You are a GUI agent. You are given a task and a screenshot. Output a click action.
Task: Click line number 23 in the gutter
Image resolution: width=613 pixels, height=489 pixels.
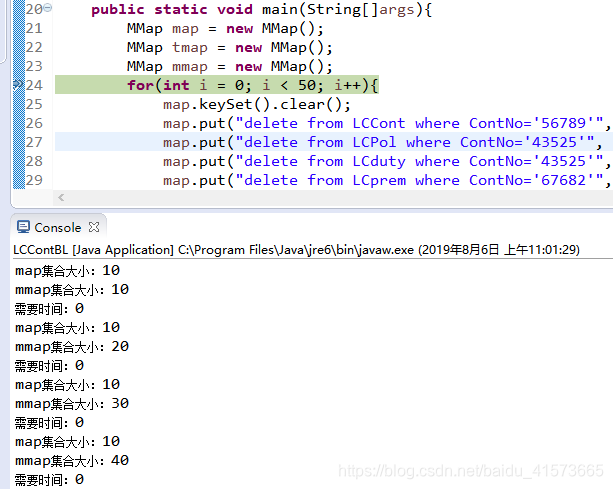pos(34,66)
